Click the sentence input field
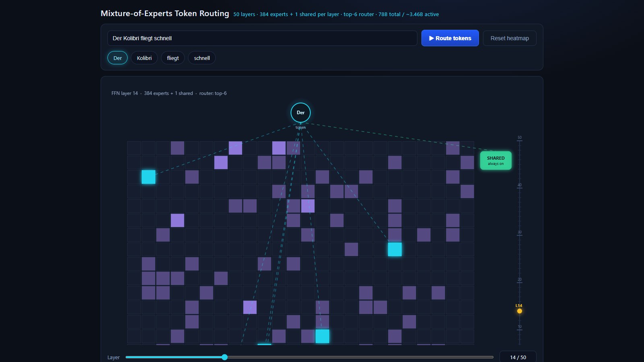 pos(262,38)
